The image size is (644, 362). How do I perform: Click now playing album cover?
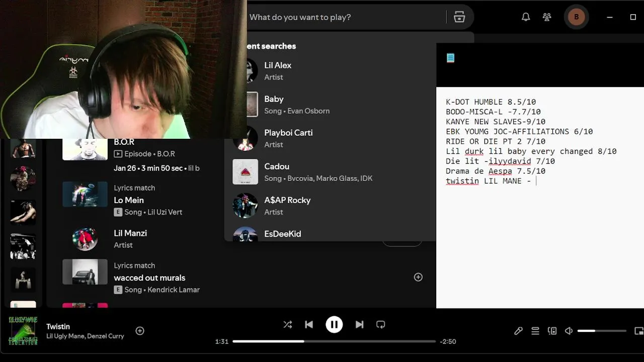pos(23,331)
